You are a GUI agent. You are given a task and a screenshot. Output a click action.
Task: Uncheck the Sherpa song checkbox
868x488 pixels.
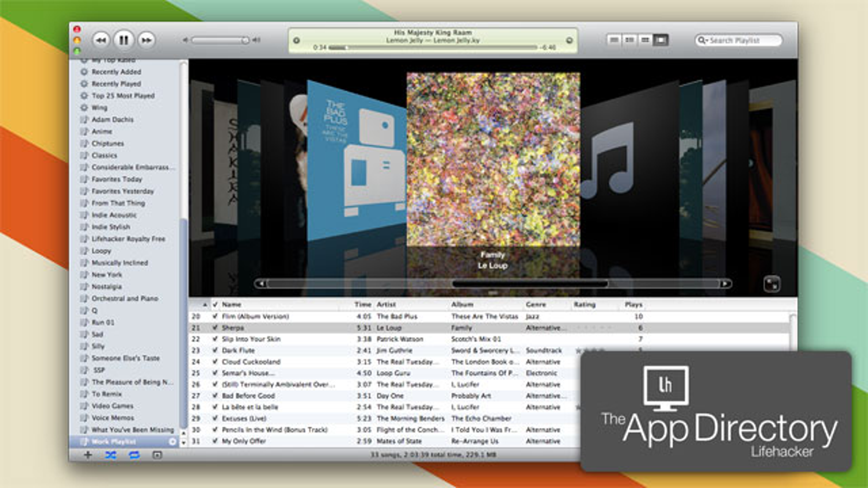(x=215, y=328)
